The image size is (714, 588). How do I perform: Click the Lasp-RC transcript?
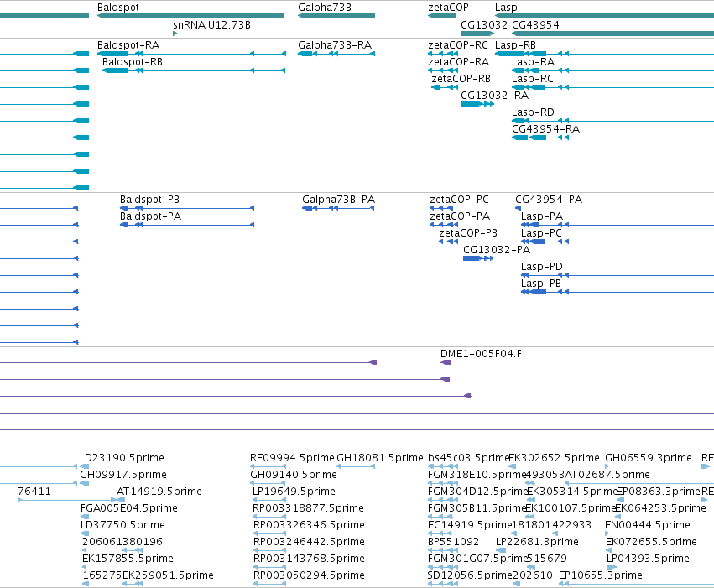[x=613, y=87]
